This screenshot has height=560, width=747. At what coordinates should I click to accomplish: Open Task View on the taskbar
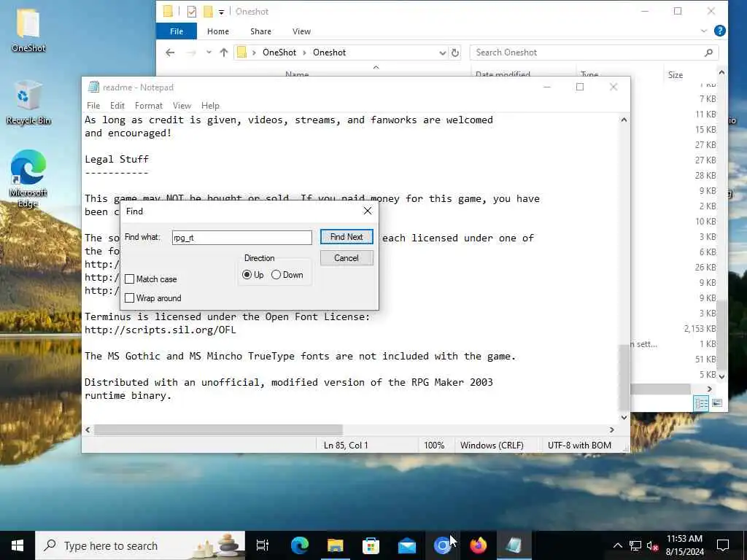click(x=263, y=545)
